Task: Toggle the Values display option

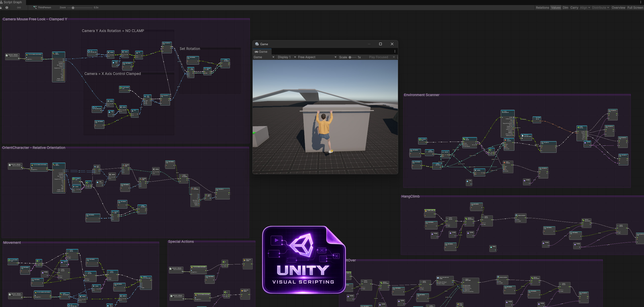Action: [556, 8]
